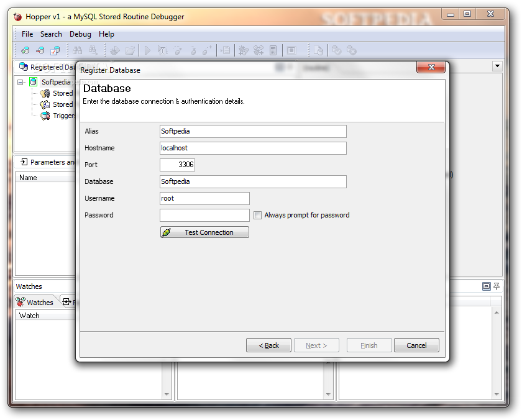Image resolution: width=522 pixels, height=420 pixels.
Task: Click the Watches panel pin icon
Action: point(497,286)
